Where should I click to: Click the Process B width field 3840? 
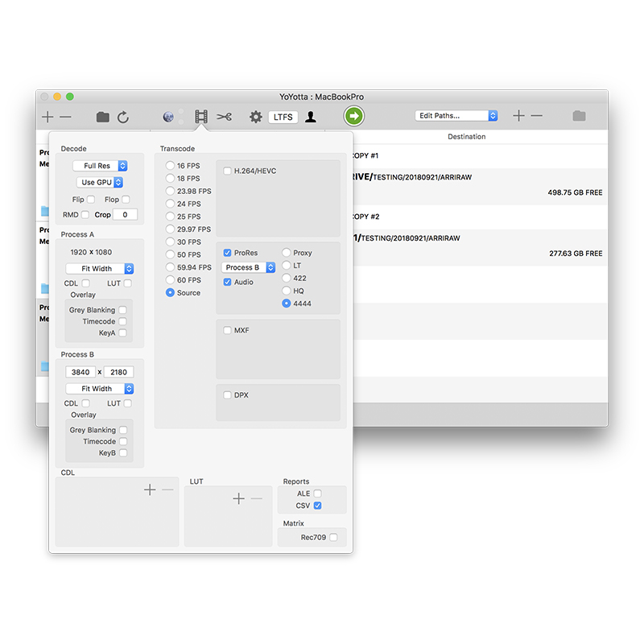[80, 372]
